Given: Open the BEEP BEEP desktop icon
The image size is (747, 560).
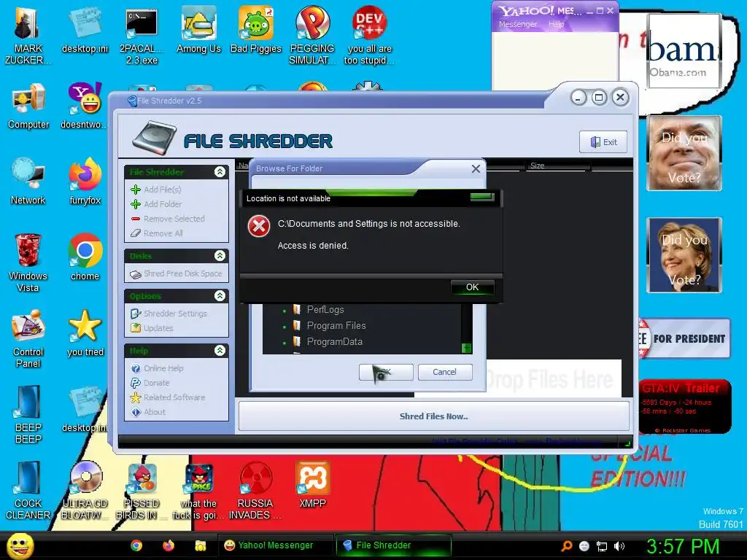Looking at the screenshot, I should click(x=28, y=414).
